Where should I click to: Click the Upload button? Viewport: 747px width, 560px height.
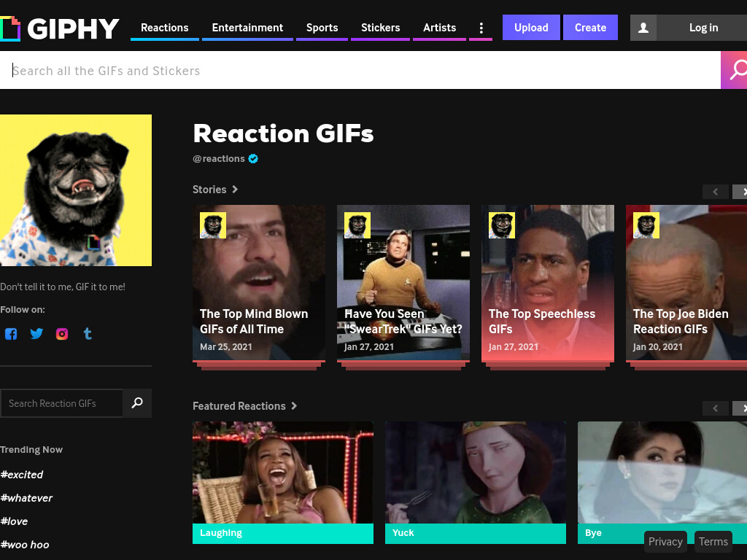[531, 28]
